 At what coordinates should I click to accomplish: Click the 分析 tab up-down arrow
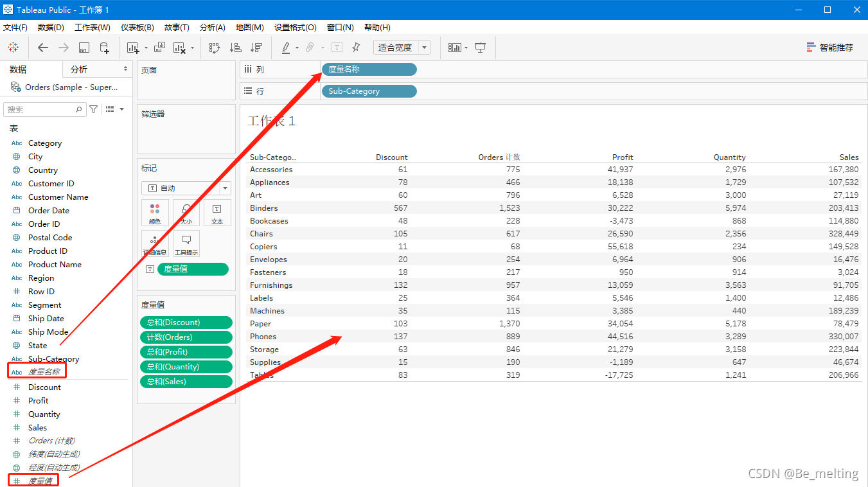point(125,69)
